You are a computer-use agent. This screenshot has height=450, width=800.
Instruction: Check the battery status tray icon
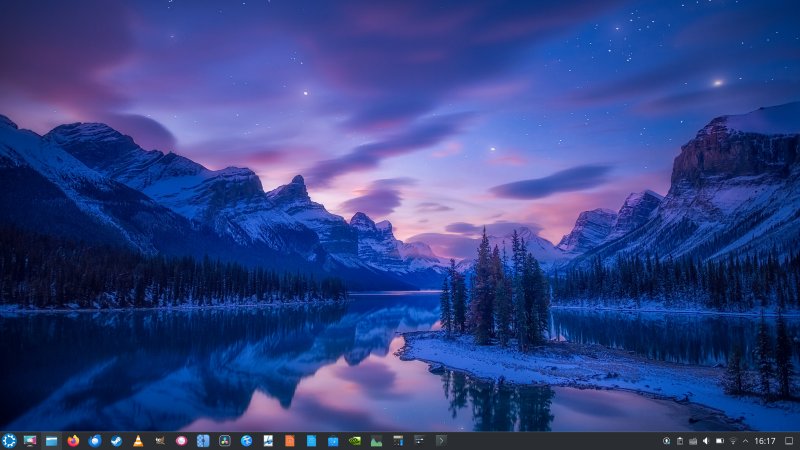[719, 440]
